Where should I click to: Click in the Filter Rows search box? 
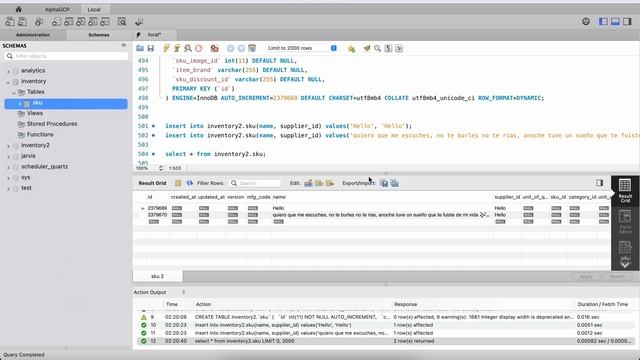pyautogui.click(x=256, y=183)
